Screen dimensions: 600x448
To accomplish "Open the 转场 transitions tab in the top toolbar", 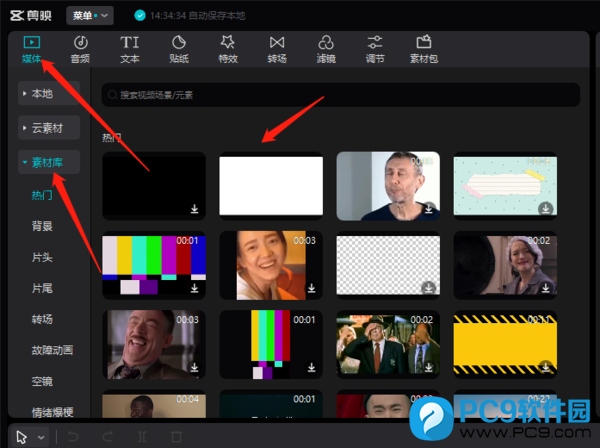I will pos(277,49).
